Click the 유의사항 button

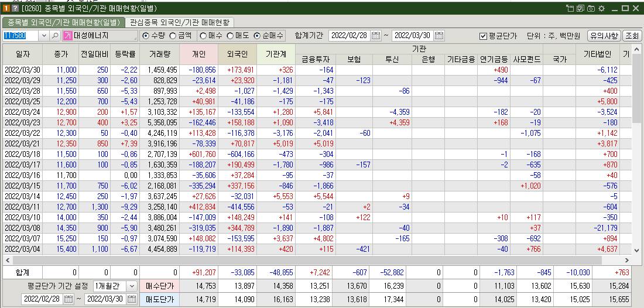[x=604, y=36]
